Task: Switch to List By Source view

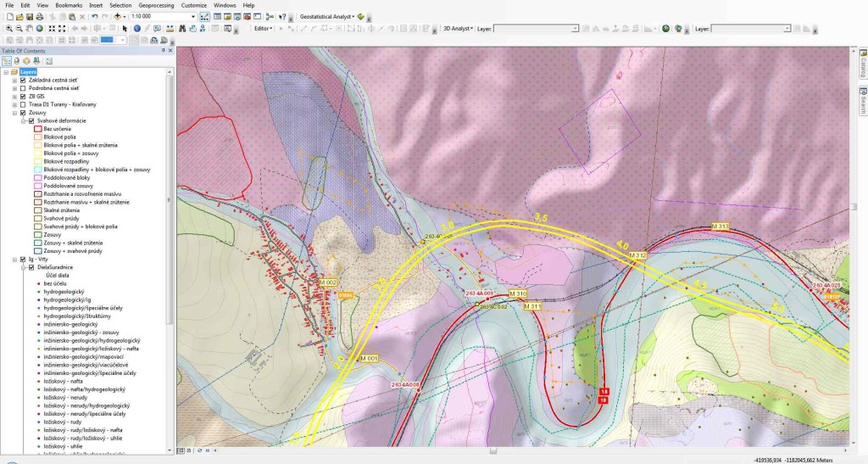Action: coord(16,61)
